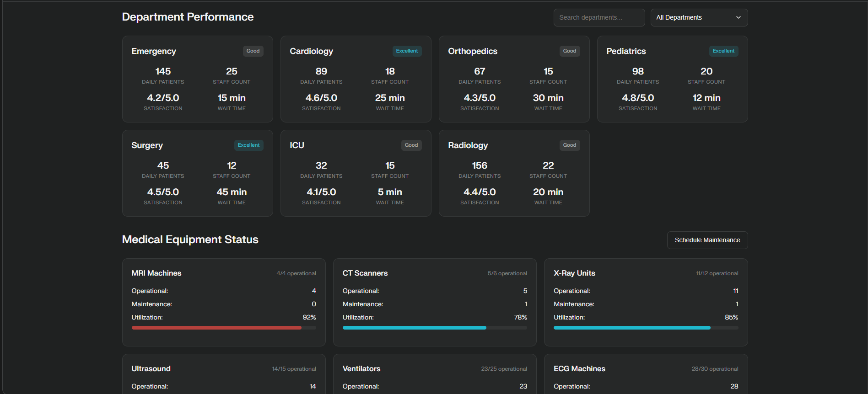
Task: Select the Cardiology department title
Action: (312, 51)
